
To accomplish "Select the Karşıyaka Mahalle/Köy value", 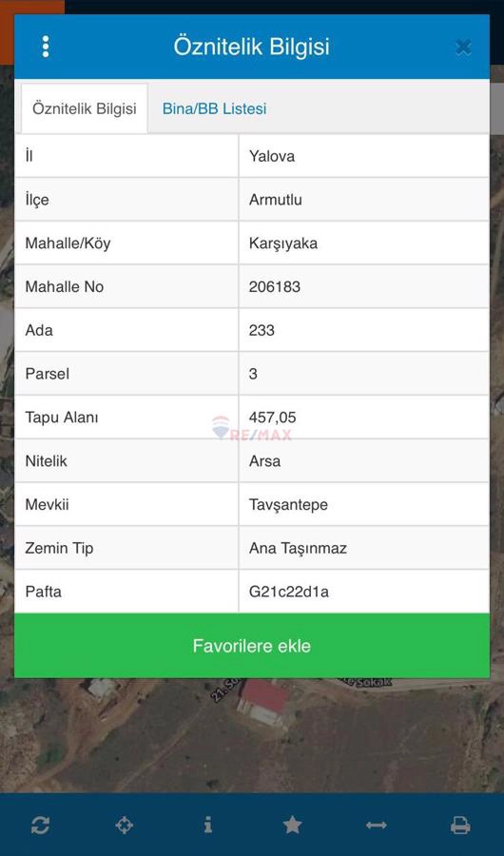I will click(x=282, y=243).
